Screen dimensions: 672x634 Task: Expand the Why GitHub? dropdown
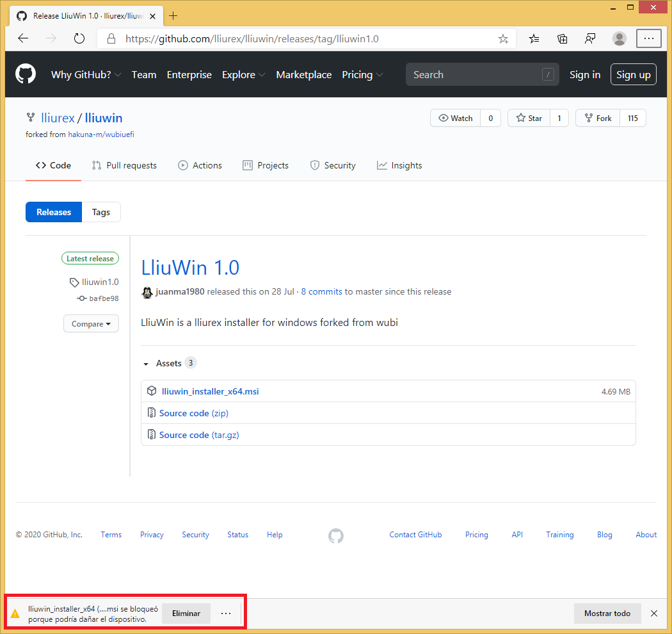(x=85, y=75)
